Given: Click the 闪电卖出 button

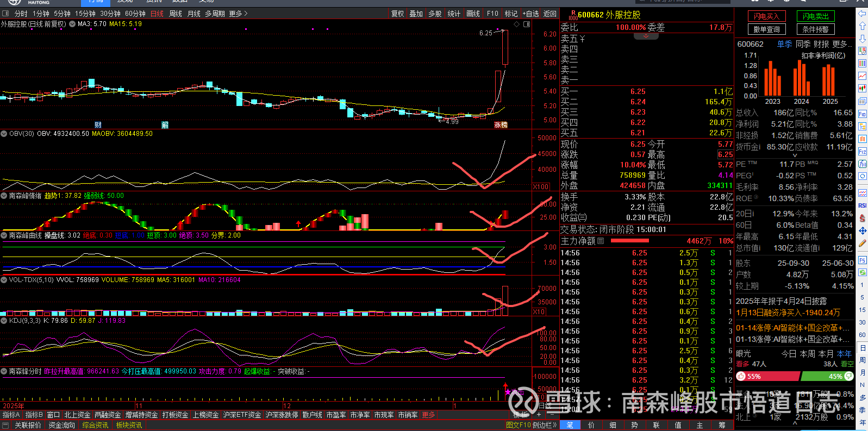Looking at the screenshot, I should click(816, 16).
